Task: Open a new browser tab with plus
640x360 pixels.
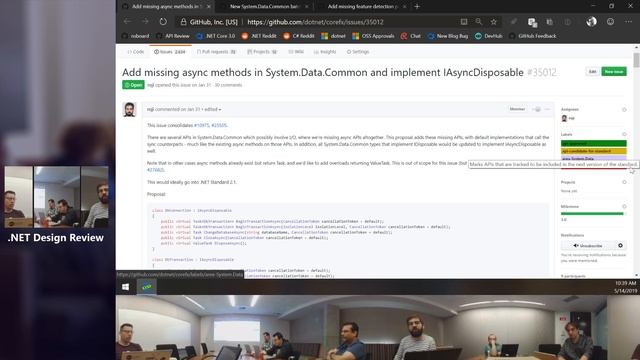Action: click(417, 7)
